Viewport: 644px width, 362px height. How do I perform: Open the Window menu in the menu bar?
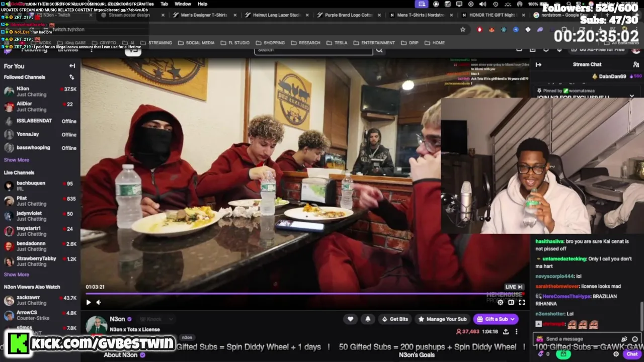(x=183, y=4)
